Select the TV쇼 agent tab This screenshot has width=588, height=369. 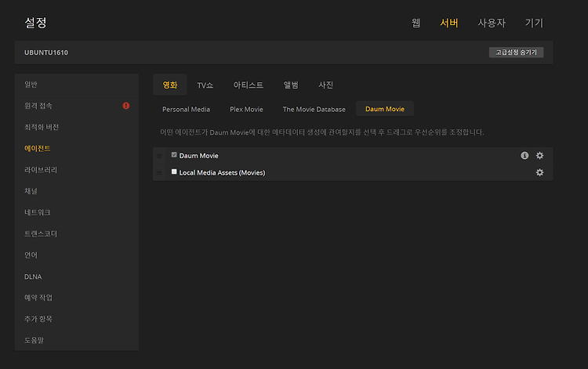click(205, 85)
